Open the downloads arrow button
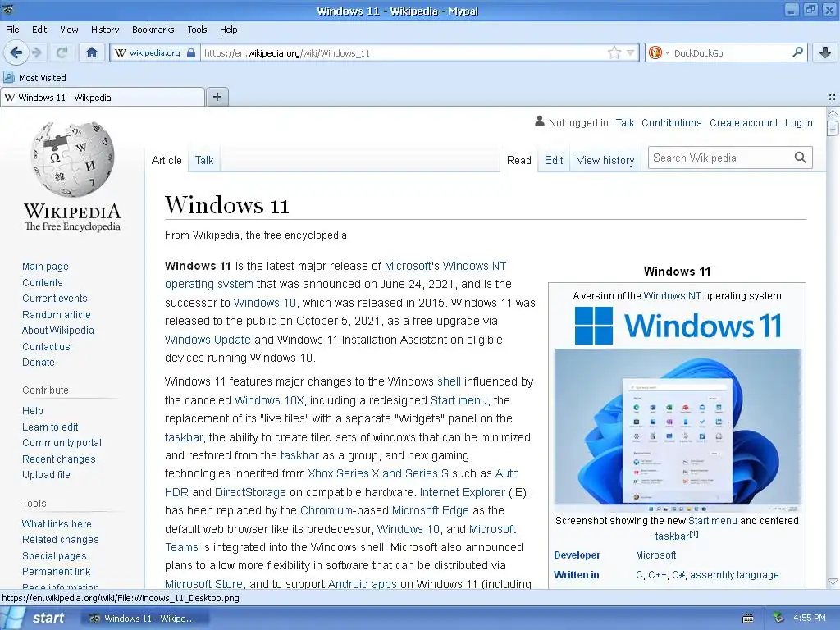840x630 pixels. [x=825, y=52]
